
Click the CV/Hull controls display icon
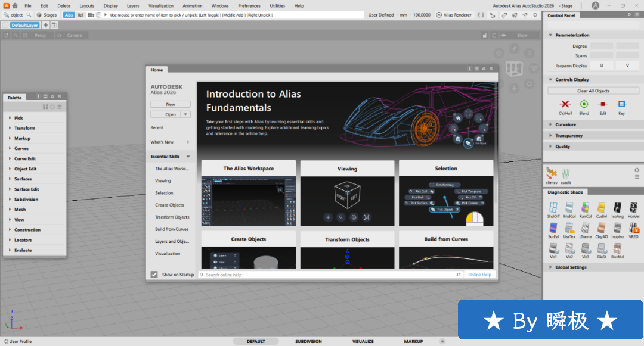(565, 105)
